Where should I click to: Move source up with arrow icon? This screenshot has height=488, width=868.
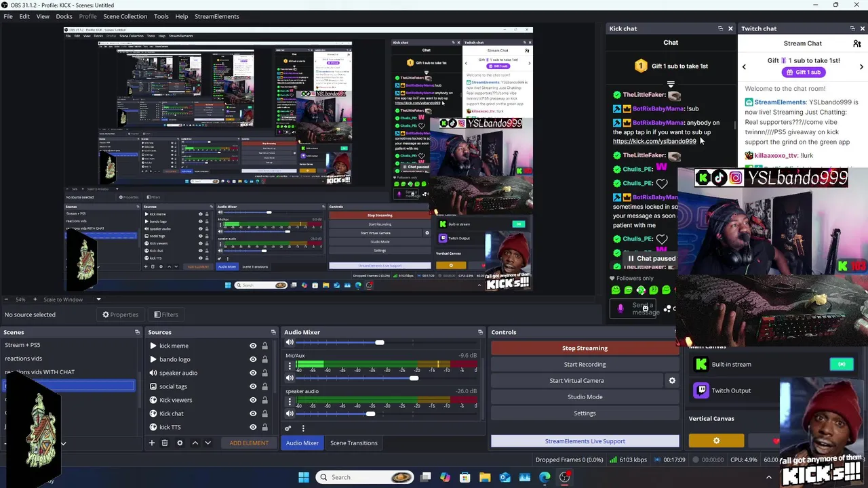click(x=195, y=443)
